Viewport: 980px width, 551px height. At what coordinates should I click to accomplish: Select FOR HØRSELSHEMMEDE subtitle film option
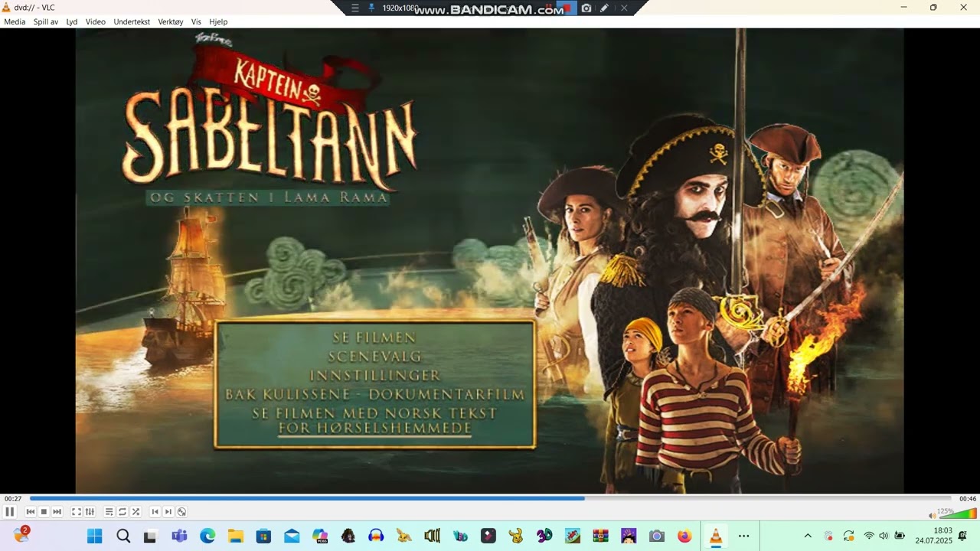(x=375, y=429)
